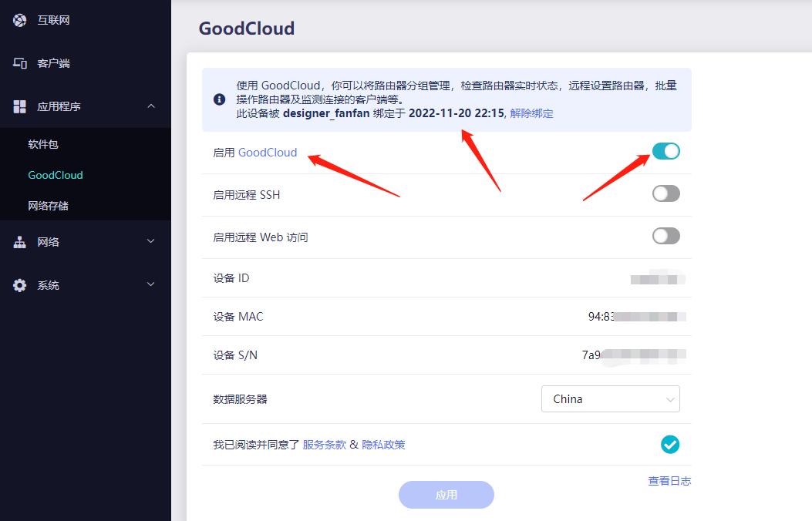Open the Network sidebar icon
The height and width of the screenshot is (521, 812).
(20, 241)
